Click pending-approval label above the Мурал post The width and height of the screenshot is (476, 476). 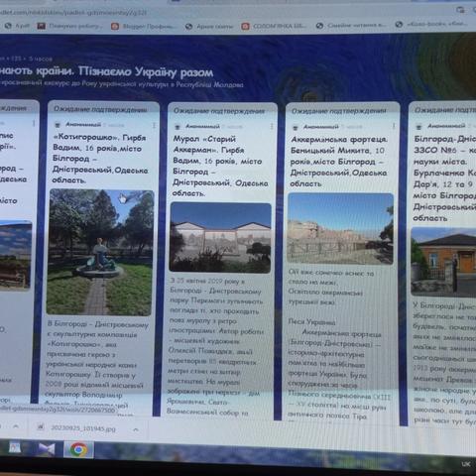(219, 111)
